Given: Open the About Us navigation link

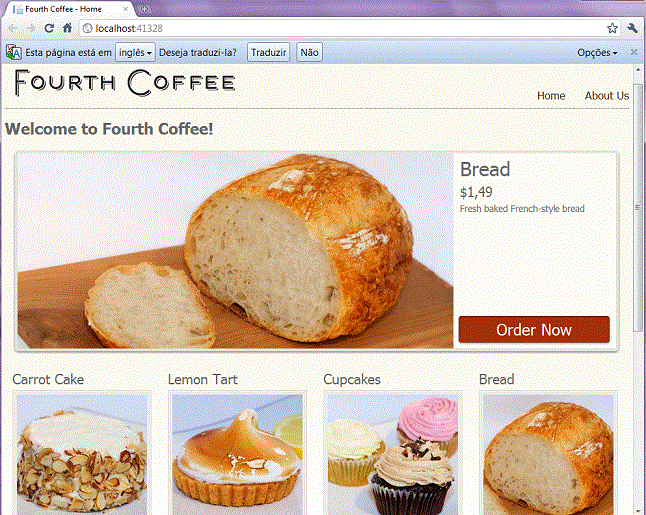Looking at the screenshot, I should [x=606, y=96].
